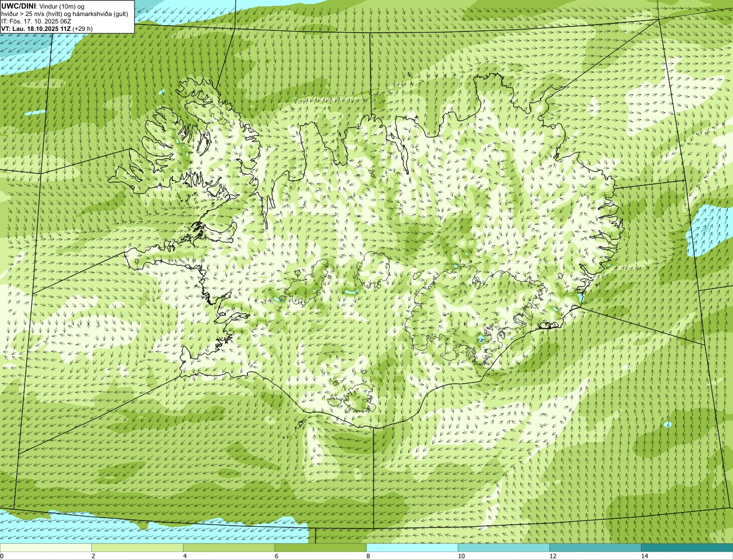The width and height of the screenshot is (733, 560).
Task: Click the scale label "0"
Action: tap(2, 556)
